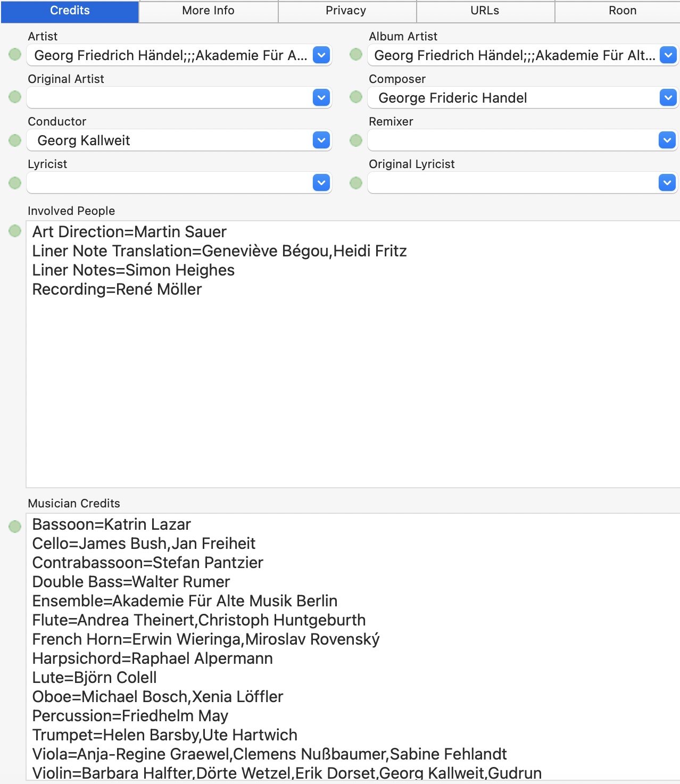680x784 pixels.
Task: Click the Original Artist input field
Action: [x=170, y=98]
